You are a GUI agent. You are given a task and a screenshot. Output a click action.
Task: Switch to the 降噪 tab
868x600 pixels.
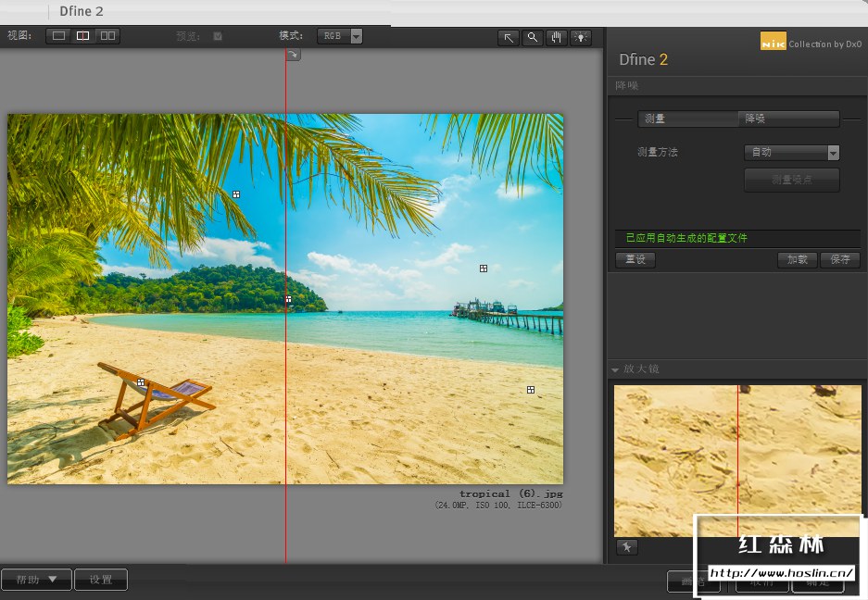(x=788, y=119)
